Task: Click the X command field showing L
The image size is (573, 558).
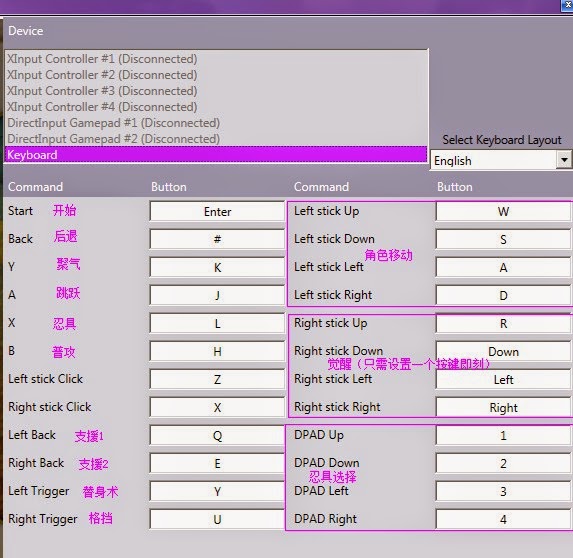Action: pos(217,323)
